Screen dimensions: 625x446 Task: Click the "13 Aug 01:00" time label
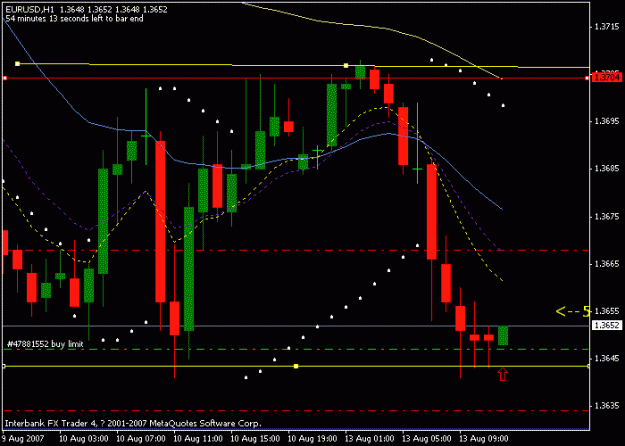[x=370, y=438]
